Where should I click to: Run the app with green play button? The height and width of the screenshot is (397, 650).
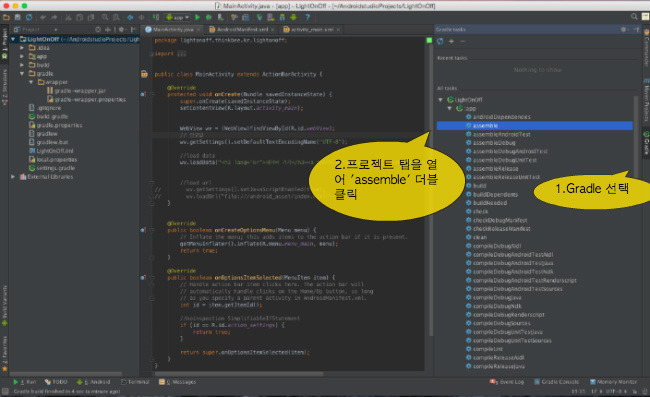pyautogui.click(x=197, y=17)
